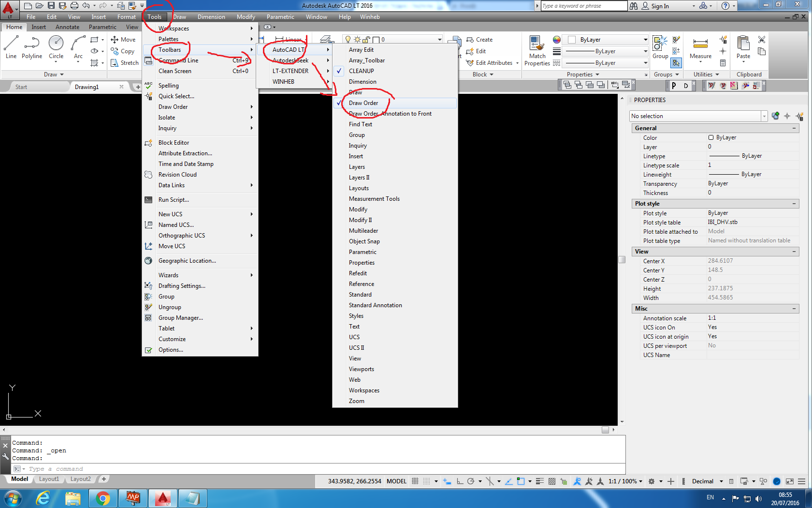The width and height of the screenshot is (812, 508).
Task: Collapse the Misc properties section
Action: (x=794, y=309)
